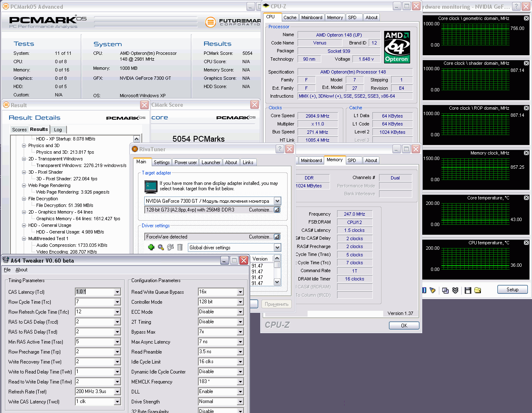The width and height of the screenshot is (532, 413).
Task: Click the help question-mark in hardware monitoring title bar
Action: pyautogui.click(x=516, y=6)
